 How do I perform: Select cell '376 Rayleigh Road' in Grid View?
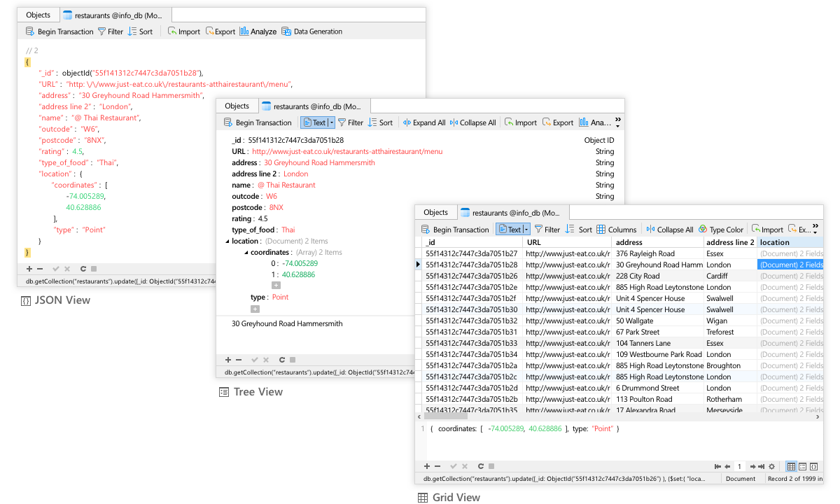pos(659,253)
